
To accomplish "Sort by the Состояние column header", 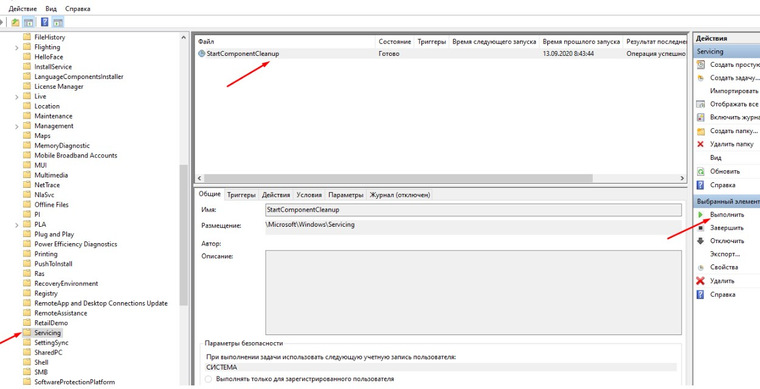I will pyautogui.click(x=395, y=42).
